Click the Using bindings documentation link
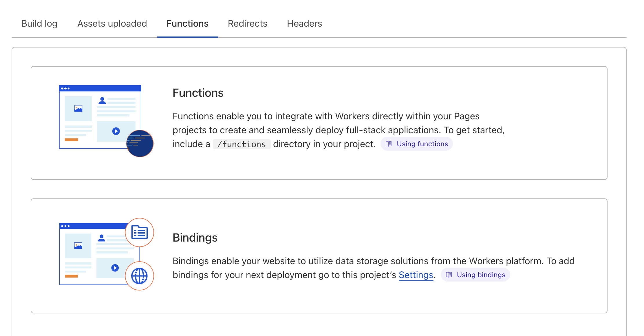 click(481, 275)
